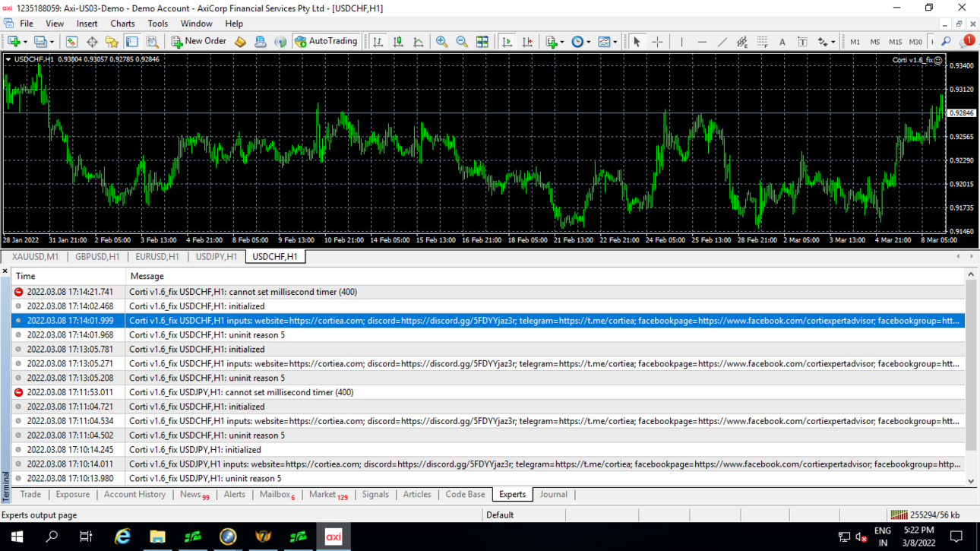Select the Crosshair cursor tool
The image size is (980, 551).
point(658,42)
